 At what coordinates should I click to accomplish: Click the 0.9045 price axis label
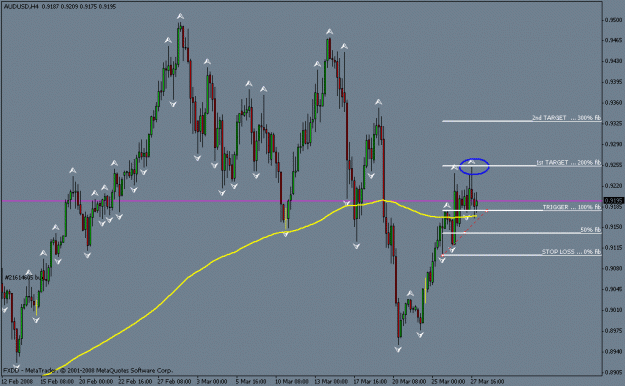614,289
